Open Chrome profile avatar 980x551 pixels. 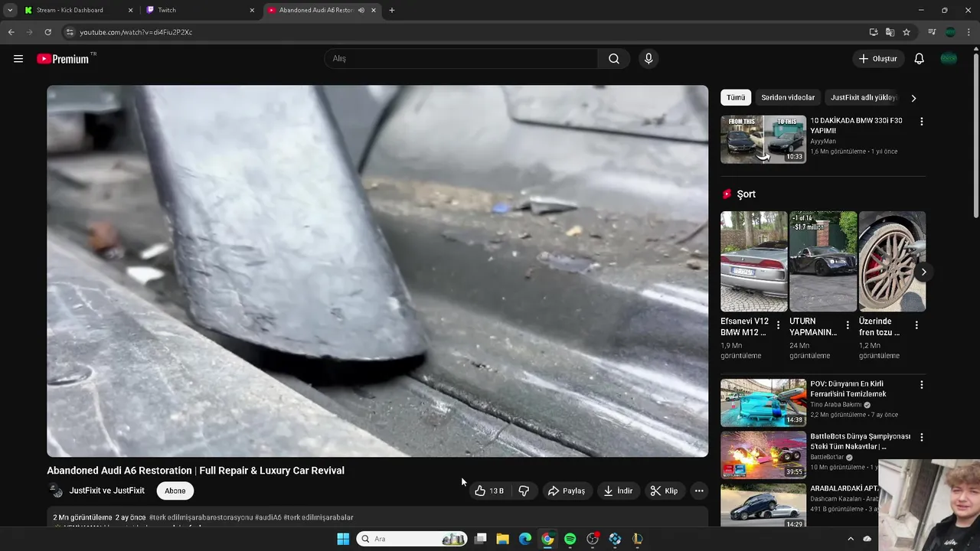click(950, 32)
